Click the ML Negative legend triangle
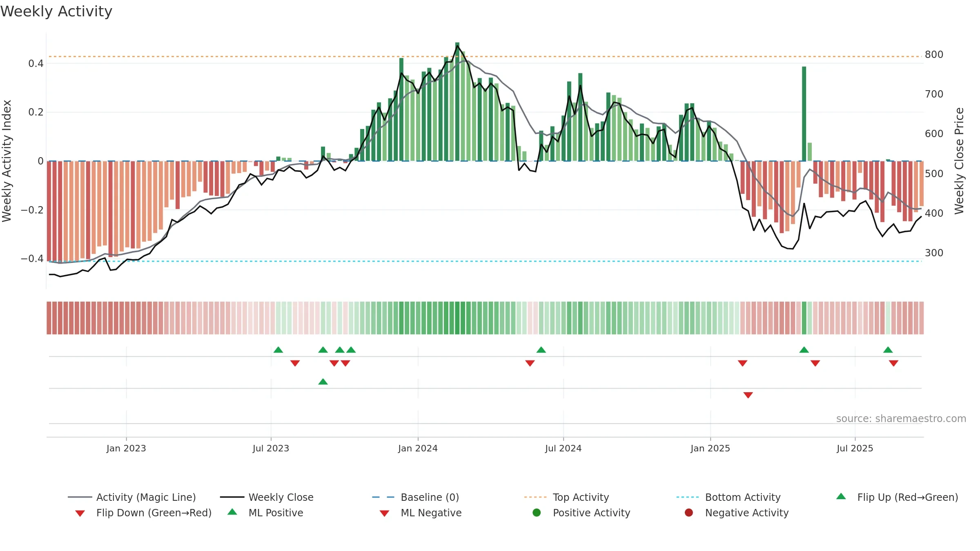980x551 pixels. click(384, 513)
